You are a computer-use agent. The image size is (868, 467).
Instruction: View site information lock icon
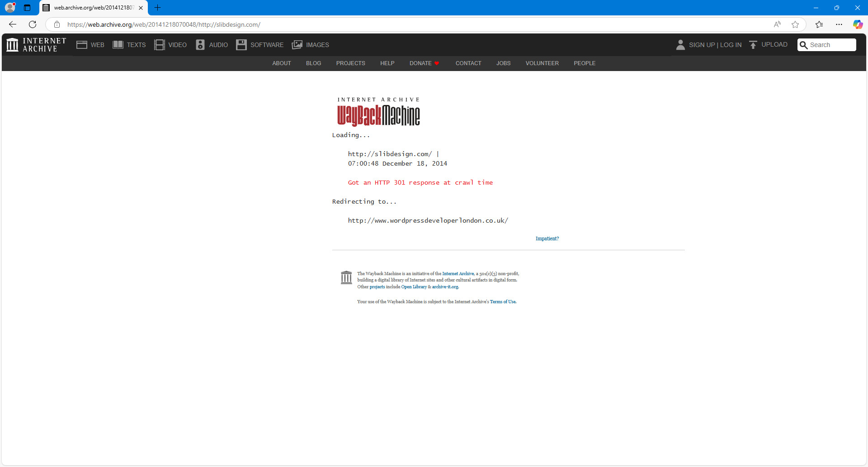coord(57,24)
